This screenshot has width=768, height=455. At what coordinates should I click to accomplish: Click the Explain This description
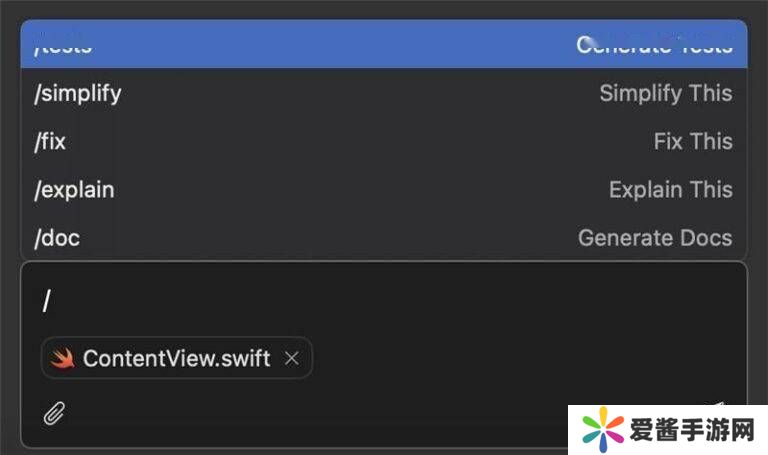(x=670, y=190)
